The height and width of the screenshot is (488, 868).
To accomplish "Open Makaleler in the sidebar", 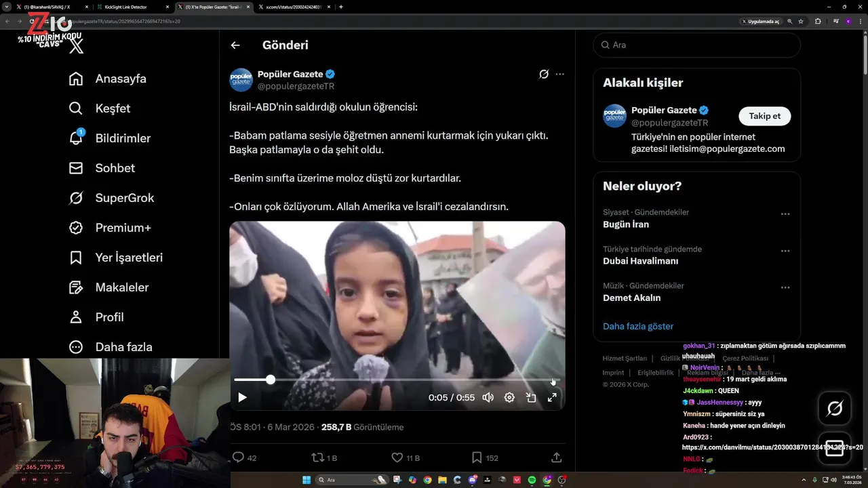I will click(108, 287).
